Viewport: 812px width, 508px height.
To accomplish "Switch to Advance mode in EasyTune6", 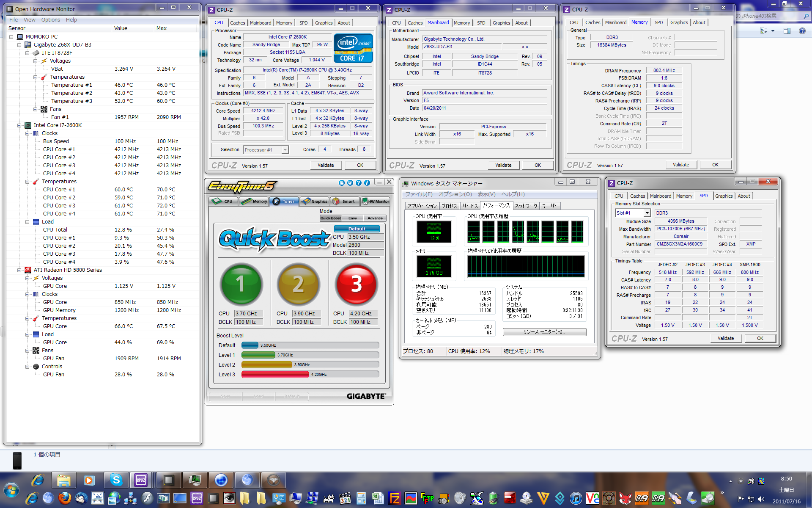I will point(375,218).
